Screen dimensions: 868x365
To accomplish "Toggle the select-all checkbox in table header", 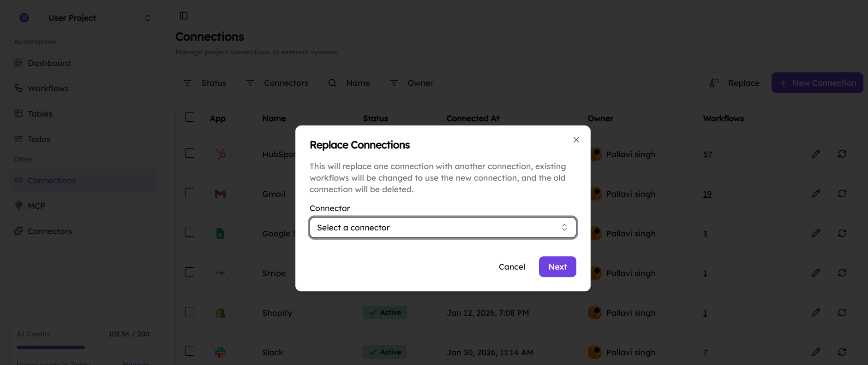I will coord(190,117).
